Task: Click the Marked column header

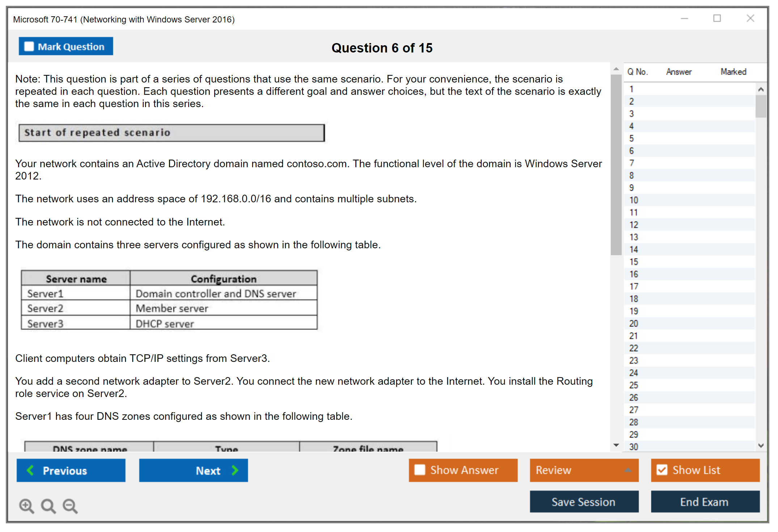Action: tap(733, 72)
